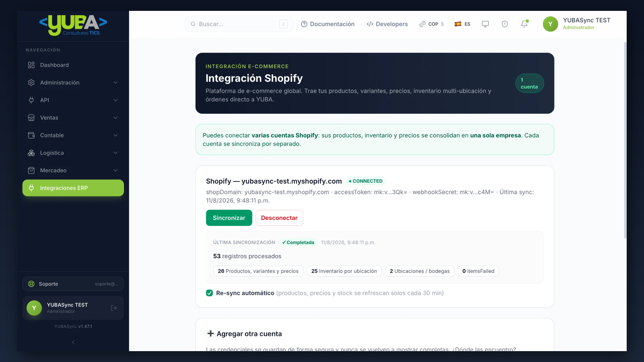Open the Administración menu item
Screen dimensions: 644x362
click(x=73, y=82)
